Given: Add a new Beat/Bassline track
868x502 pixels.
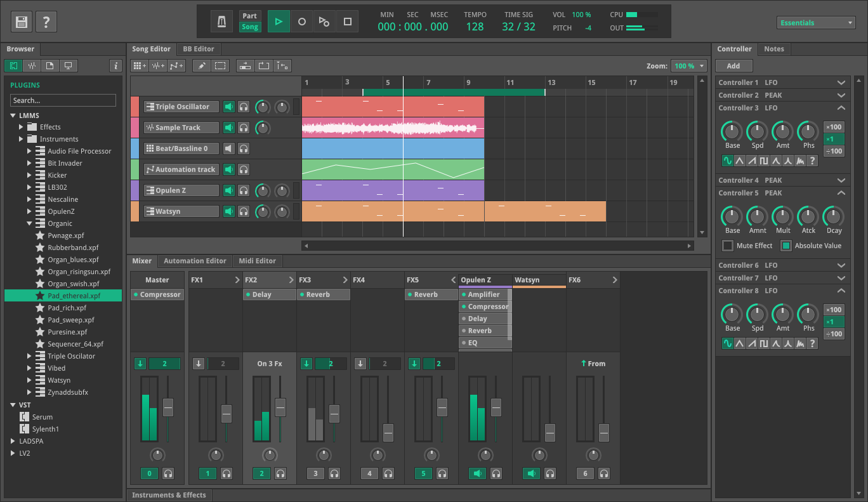Looking at the screenshot, I should pyautogui.click(x=138, y=65).
